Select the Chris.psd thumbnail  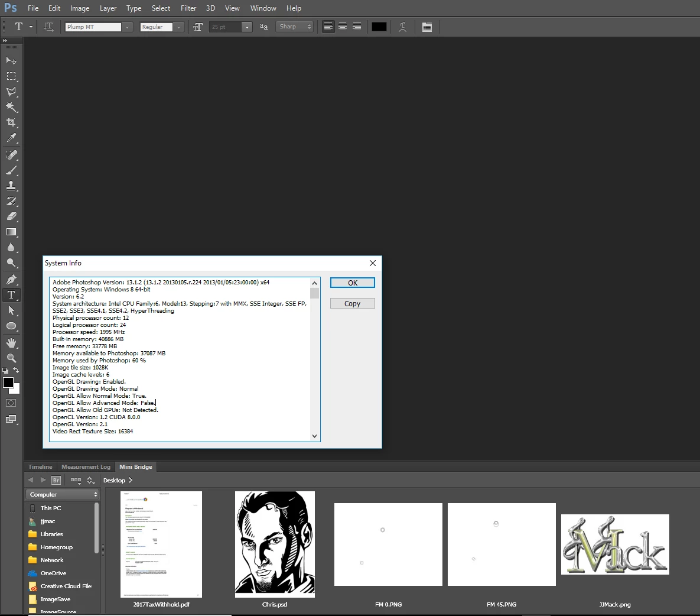pos(275,544)
